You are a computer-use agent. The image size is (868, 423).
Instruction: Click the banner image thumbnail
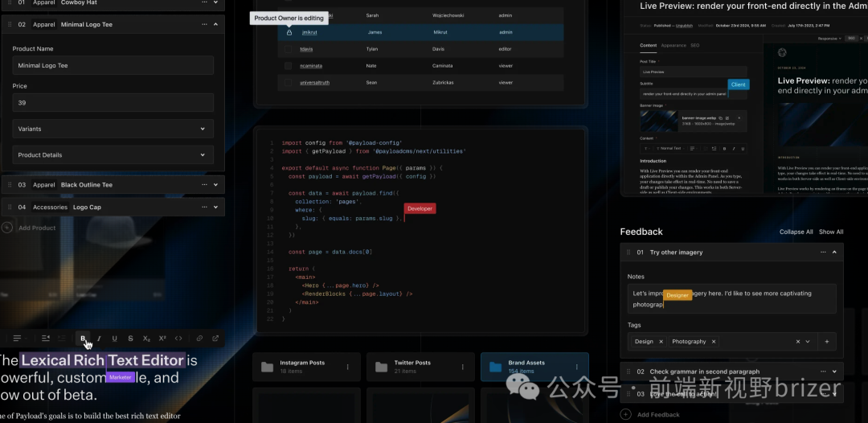tap(659, 121)
